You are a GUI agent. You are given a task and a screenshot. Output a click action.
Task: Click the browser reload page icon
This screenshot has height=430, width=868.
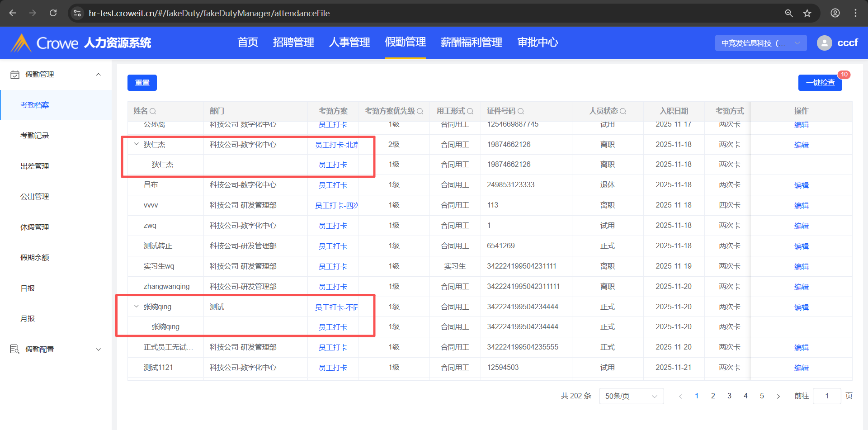tap(53, 13)
